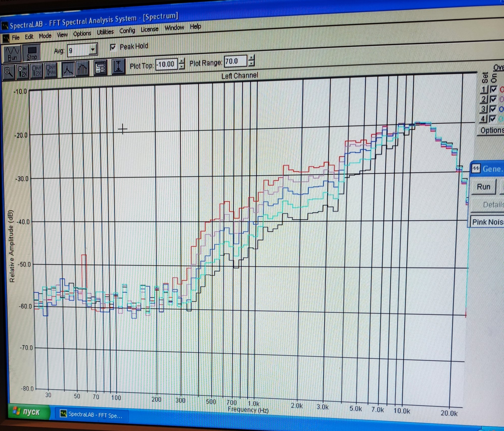
Task: Click the auto-scale amplitude toolbar icon
Action: click(118, 66)
